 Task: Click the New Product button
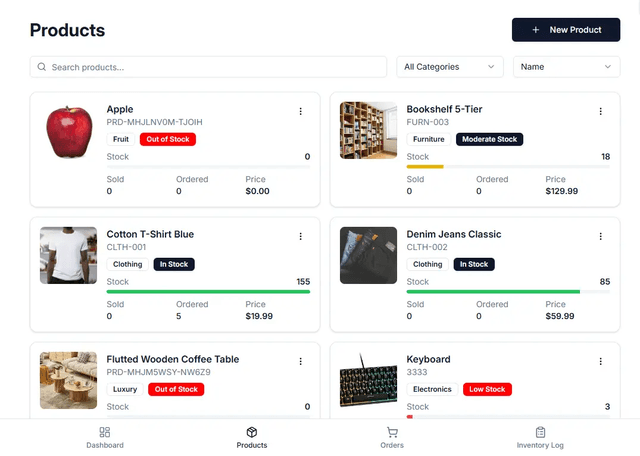[565, 30]
